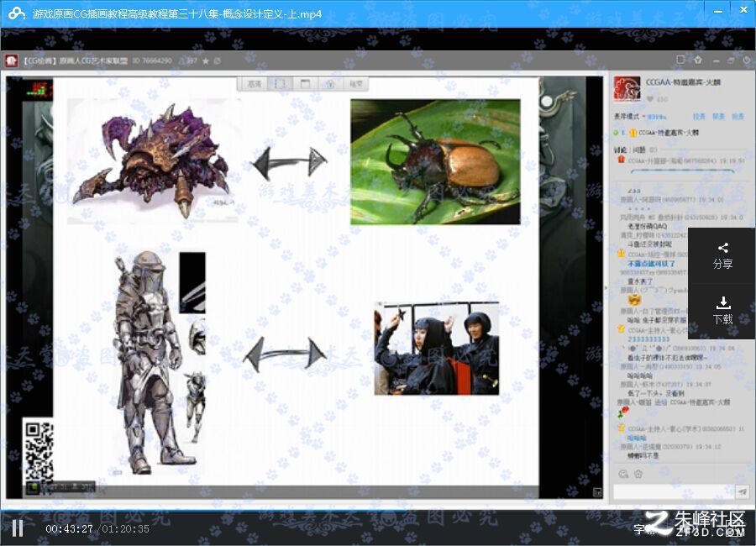Click the ninja costume photo
756x546 pixels.
coord(436,349)
